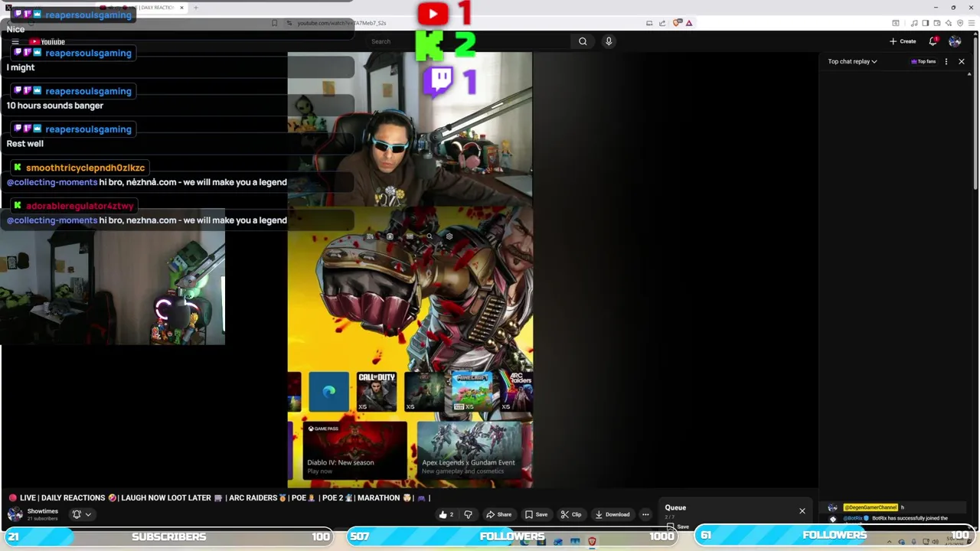Image resolution: width=980 pixels, height=551 pixels.
Task: Save the video to a playlist
Action: coord(536,514)
